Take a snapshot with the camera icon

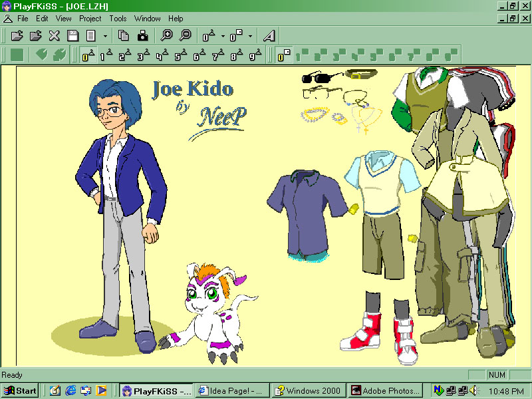tap(142, 35)
